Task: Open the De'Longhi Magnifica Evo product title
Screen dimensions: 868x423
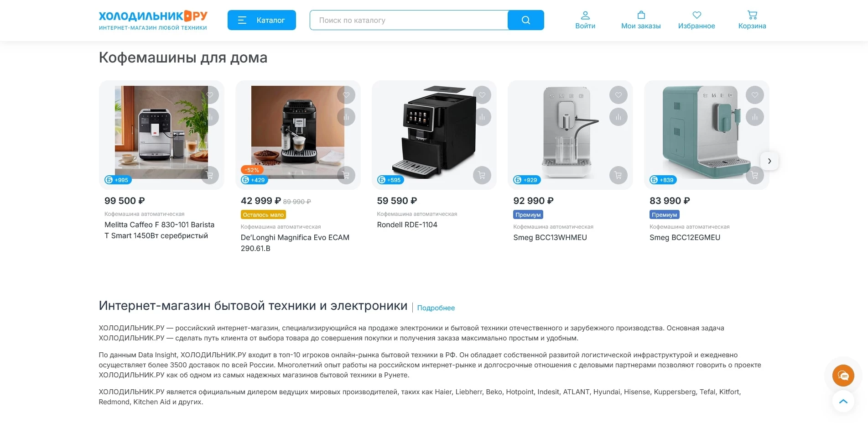Action: [295, 243]
